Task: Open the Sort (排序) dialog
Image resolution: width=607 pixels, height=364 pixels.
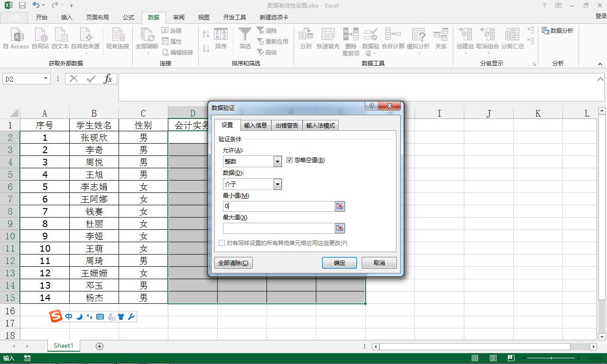Action: (x=221, y=38)
